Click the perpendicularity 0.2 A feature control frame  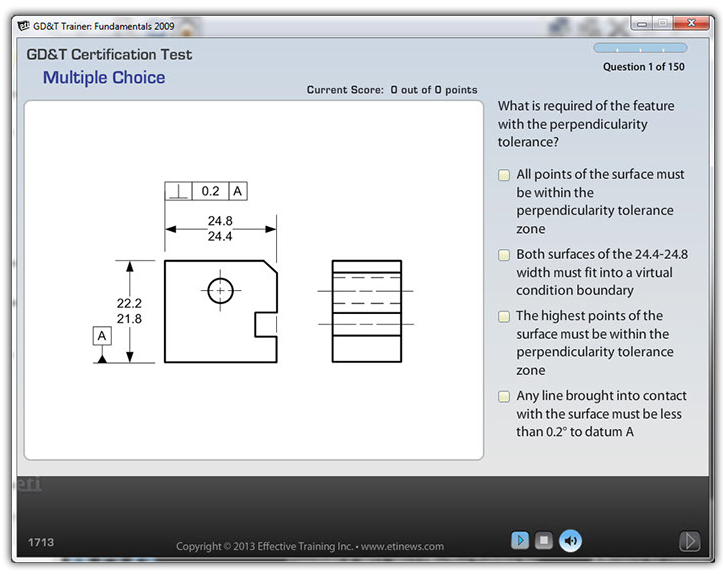coord(207,190)
